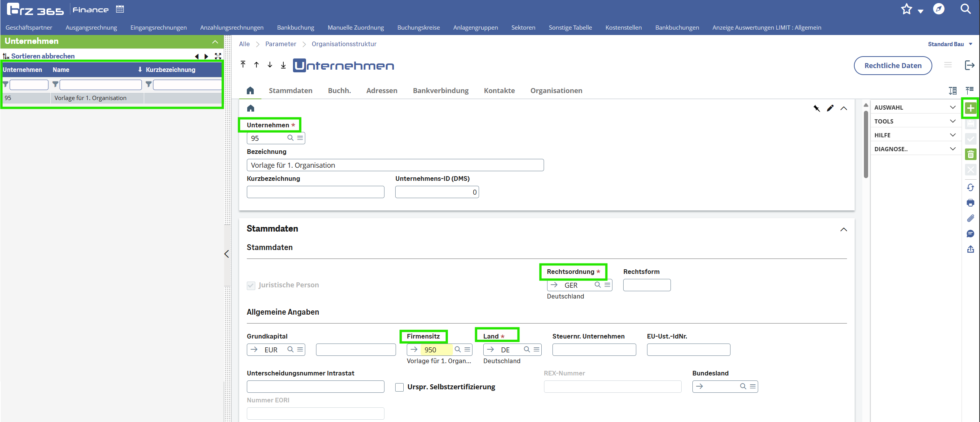Switch to the Bankverbindung tab

click(x=441, y=91)
